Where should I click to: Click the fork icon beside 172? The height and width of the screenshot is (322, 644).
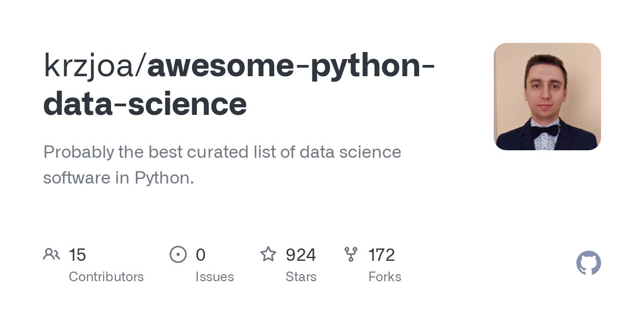(351, 254)
